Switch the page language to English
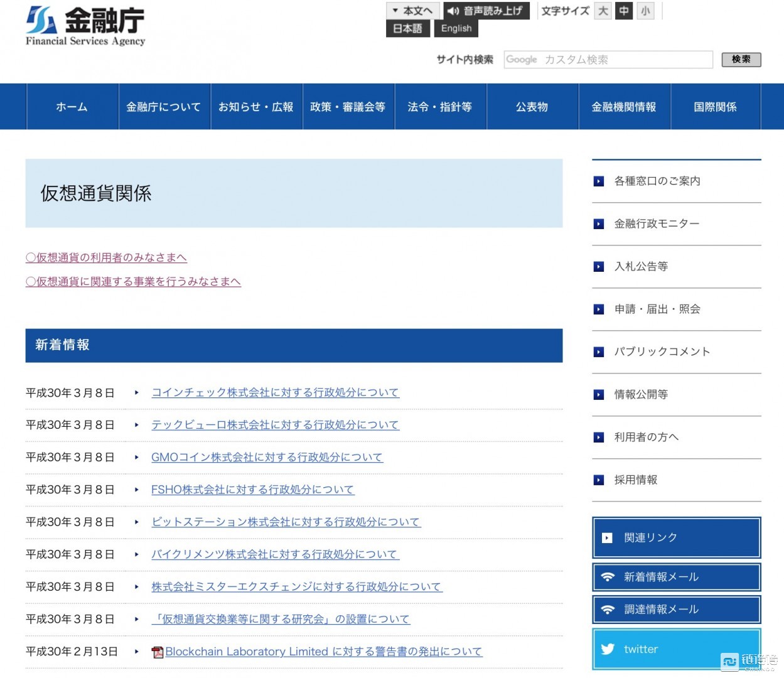Image resolution: width=784 pixels, height=678 pixels. click(x=456, y=28)
